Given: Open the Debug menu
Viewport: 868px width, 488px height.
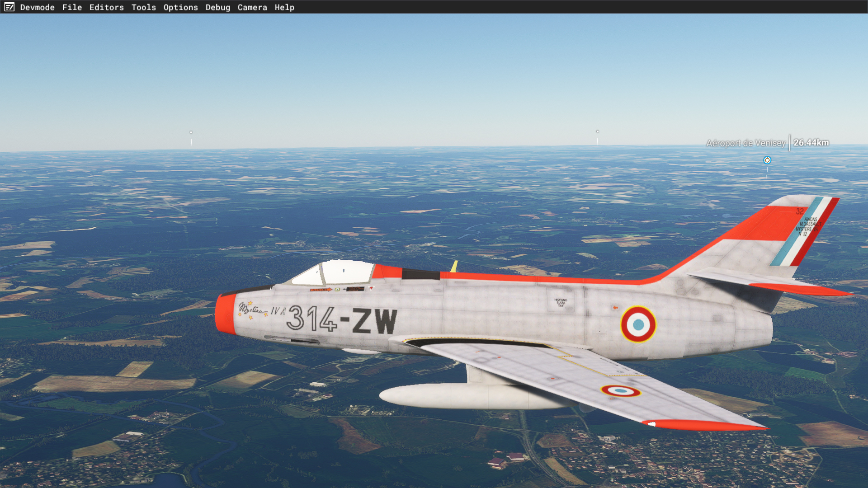Looking at the screenshot, I should point(217,7).
